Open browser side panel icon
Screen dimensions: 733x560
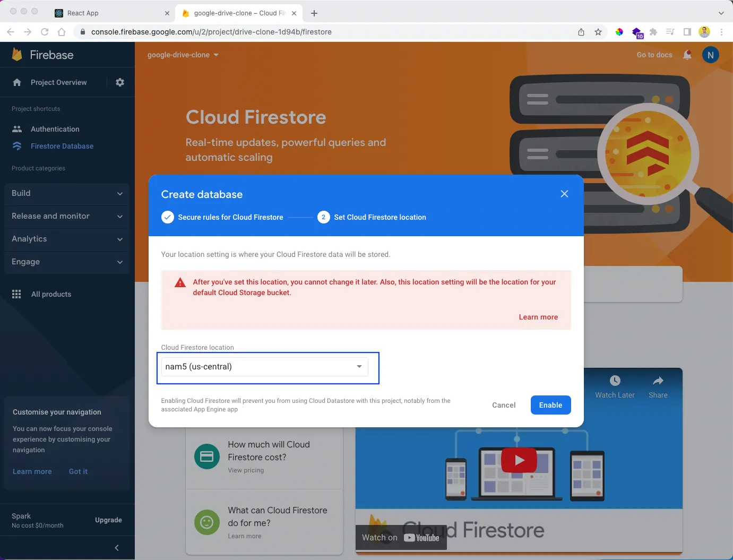click(x=687, y=32)
